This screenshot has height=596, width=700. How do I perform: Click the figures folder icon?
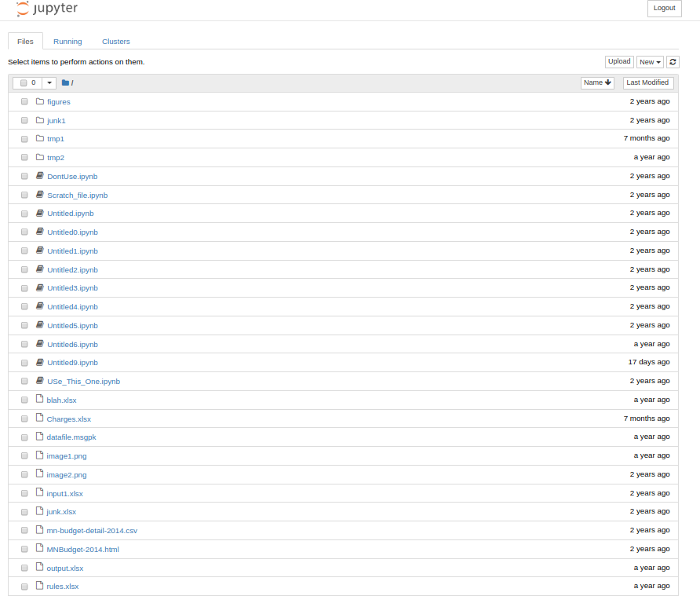(40, 101)
